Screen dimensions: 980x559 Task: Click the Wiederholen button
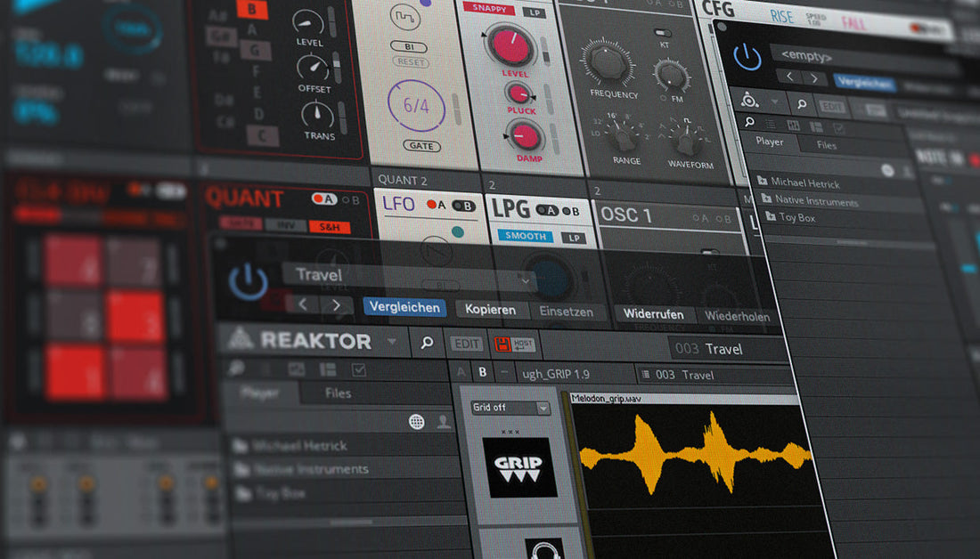[x=738, y=316]
